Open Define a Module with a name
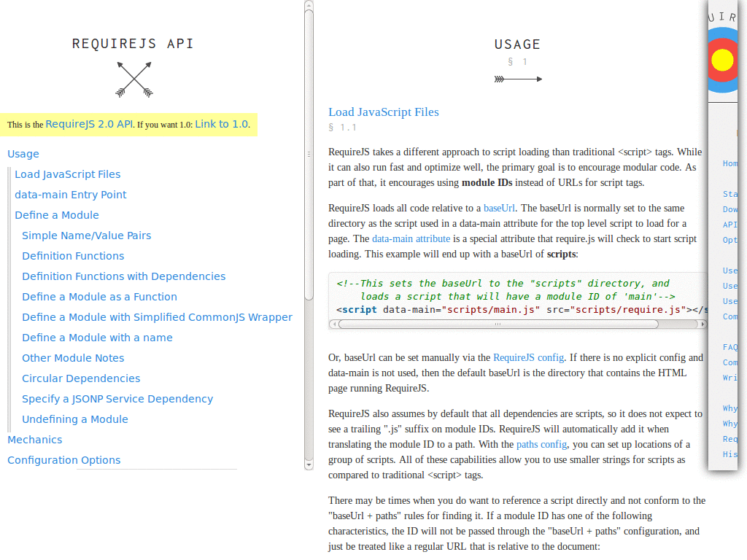Image resolution: width=747 pixels, height=560 pixels. tap(97, 338)
